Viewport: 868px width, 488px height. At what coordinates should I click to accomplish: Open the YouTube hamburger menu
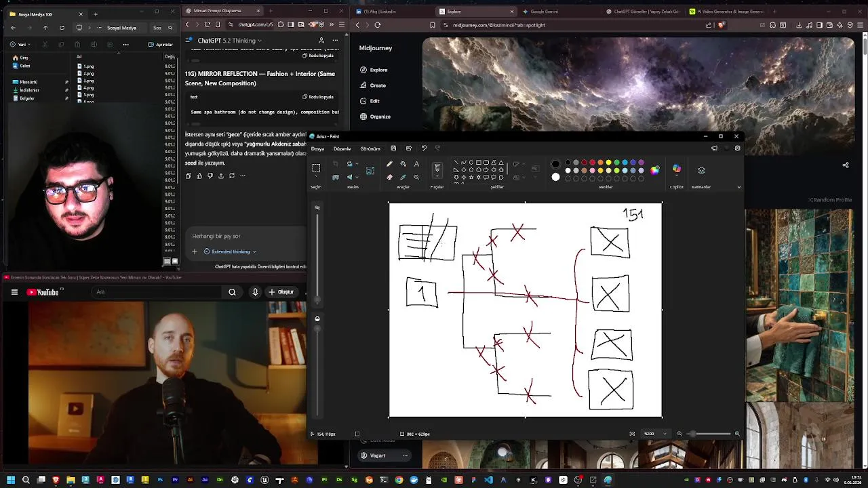pos(14,292)
